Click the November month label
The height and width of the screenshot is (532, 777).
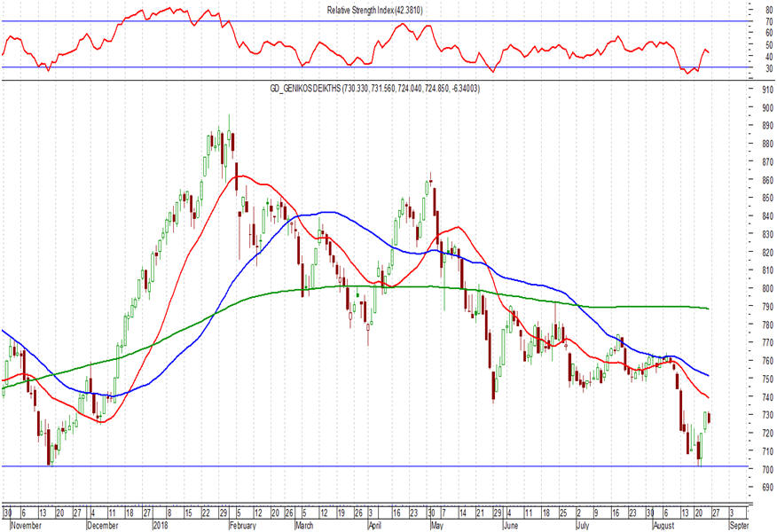pos(26,526)
